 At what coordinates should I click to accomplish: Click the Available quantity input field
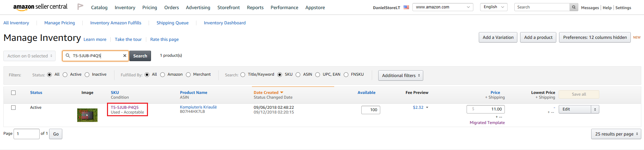371,110
